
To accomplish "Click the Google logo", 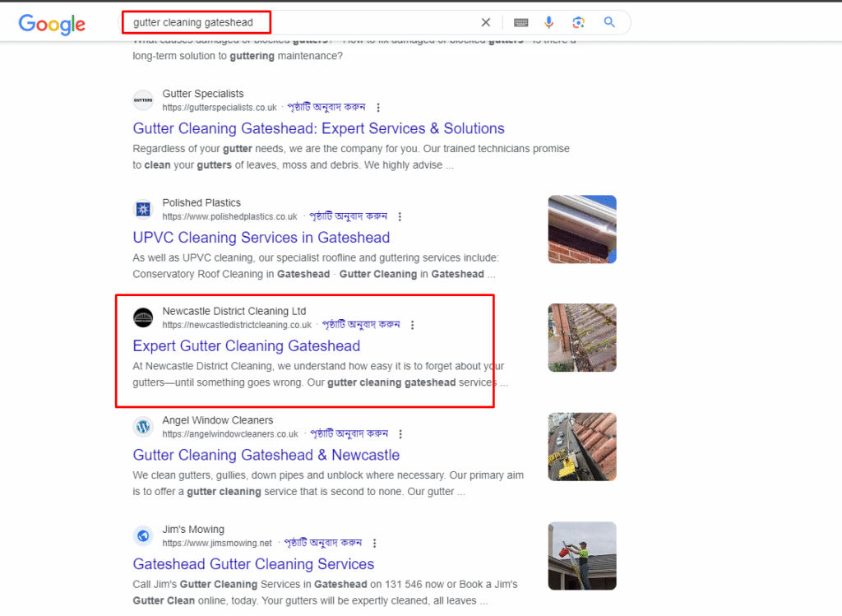I will (52, 24).
